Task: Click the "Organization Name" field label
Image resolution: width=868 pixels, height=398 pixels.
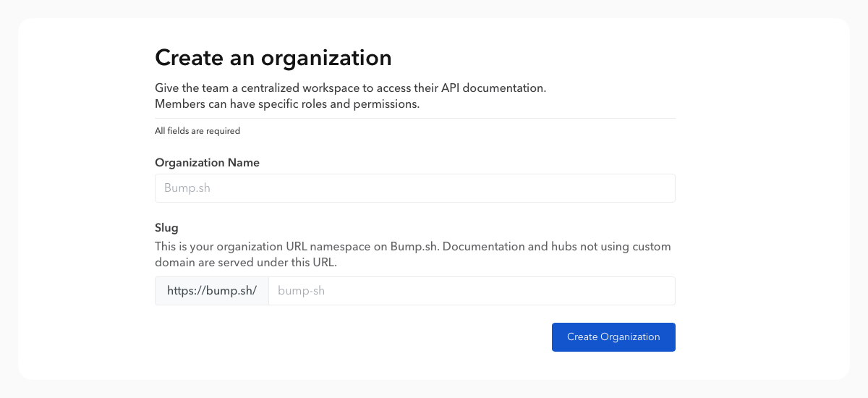Action: coord(207,163)
